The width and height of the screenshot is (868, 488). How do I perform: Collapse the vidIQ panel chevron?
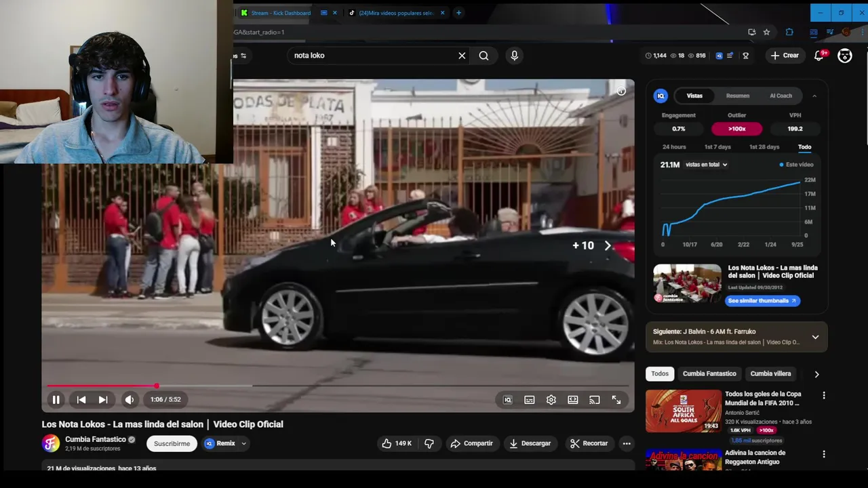[x=814, y=96]
